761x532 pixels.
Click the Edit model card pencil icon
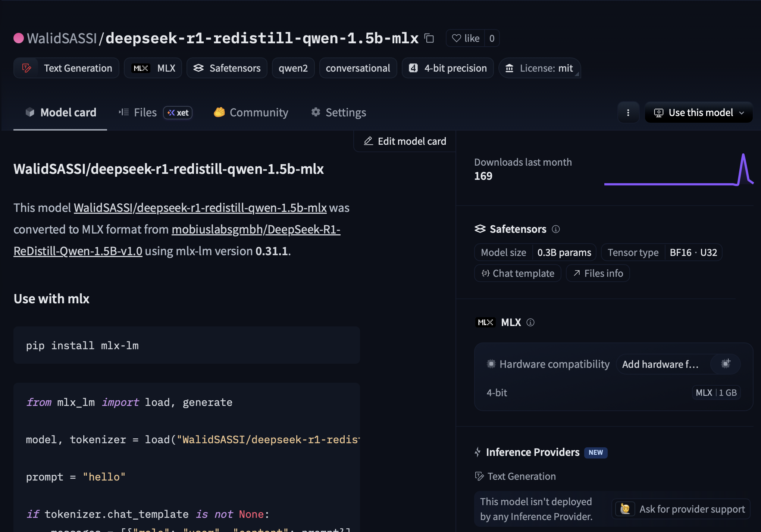[x=369, y=141]
